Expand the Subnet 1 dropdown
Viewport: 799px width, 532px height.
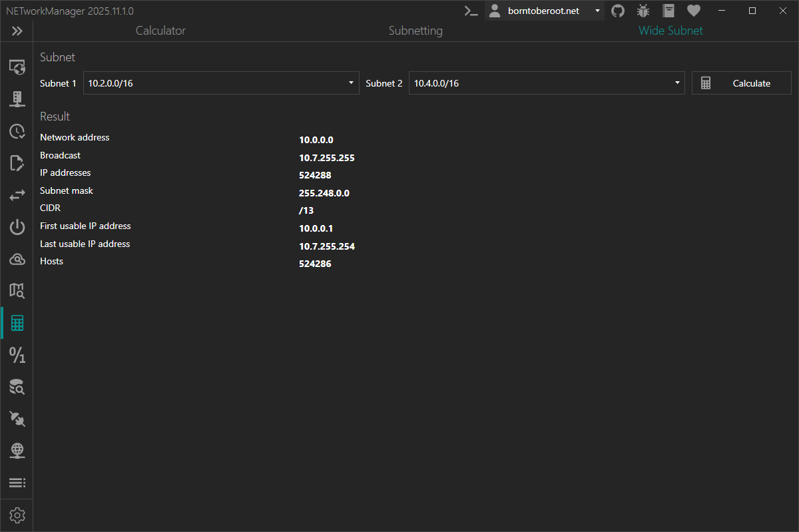click(350, 83)
